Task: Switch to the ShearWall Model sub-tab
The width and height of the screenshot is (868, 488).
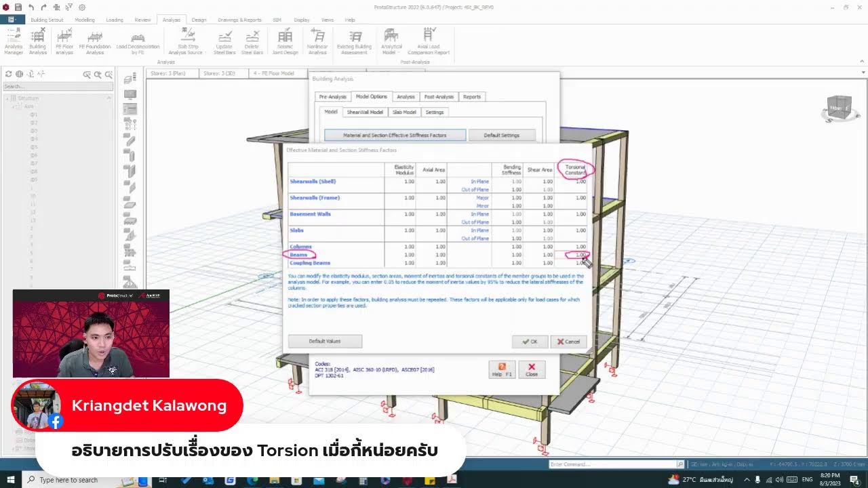Action: (365, 113)
